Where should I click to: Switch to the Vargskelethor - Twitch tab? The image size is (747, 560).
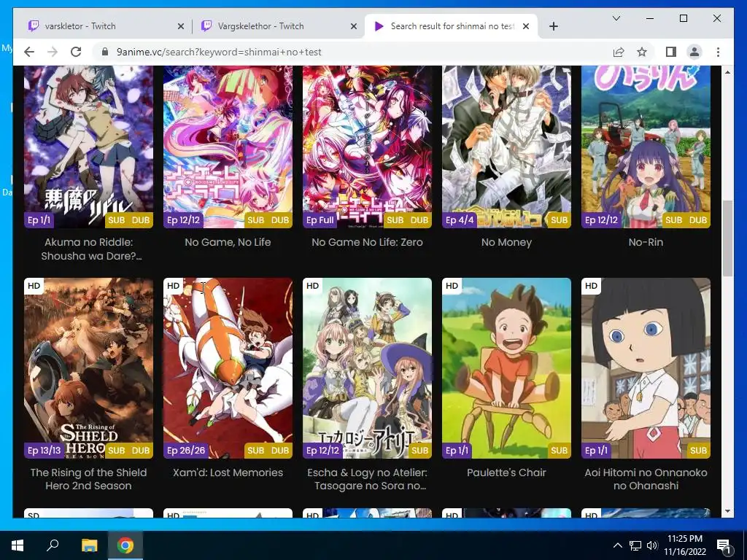(278, 26)
